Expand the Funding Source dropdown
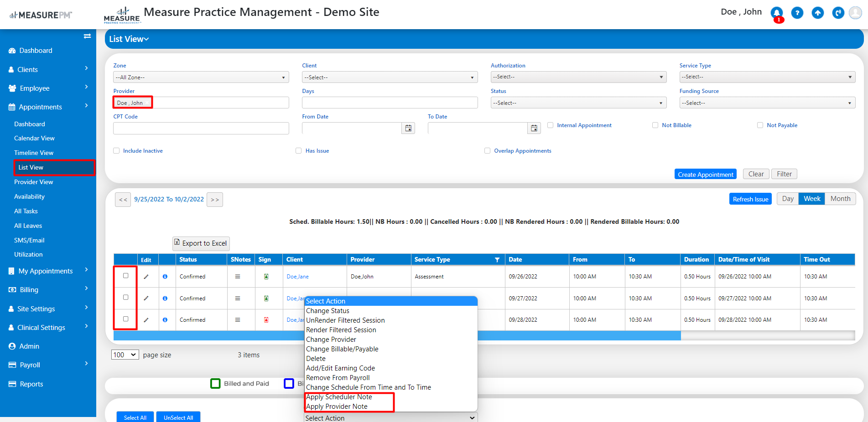This screenshot has width=868, height=422. (x=768, y=103)
